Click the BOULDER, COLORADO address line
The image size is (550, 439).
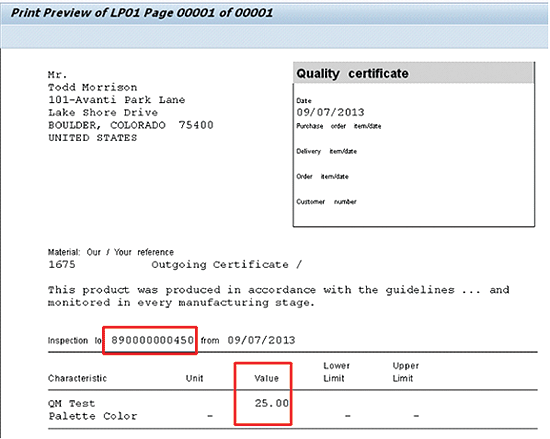(x=130, y=125)
